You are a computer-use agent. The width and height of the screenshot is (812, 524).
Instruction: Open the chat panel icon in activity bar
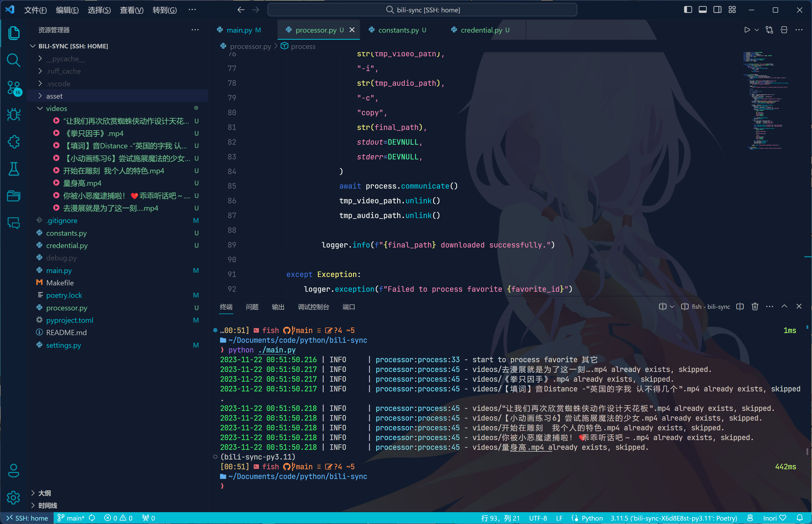pos(14,223)
